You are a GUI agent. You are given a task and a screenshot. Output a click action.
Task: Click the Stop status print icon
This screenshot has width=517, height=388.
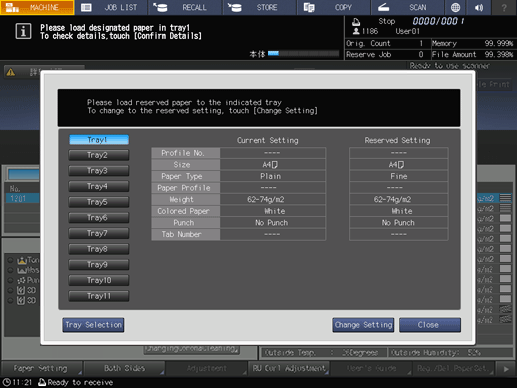[x=356, y=22]
